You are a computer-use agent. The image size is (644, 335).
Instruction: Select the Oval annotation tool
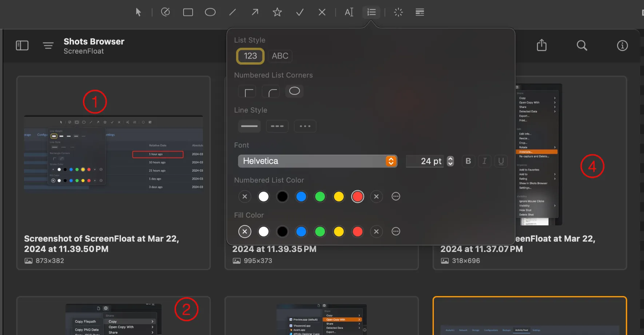[x=210, y=12]
